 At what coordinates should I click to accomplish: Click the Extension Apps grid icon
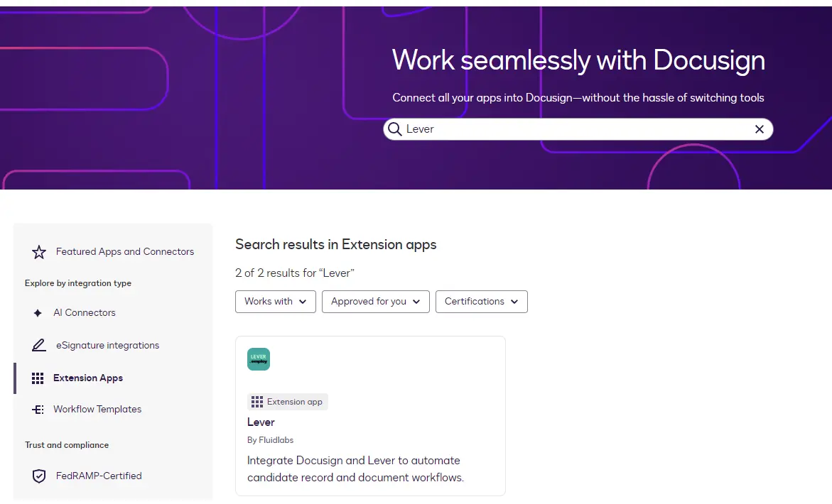coord(38,378)
